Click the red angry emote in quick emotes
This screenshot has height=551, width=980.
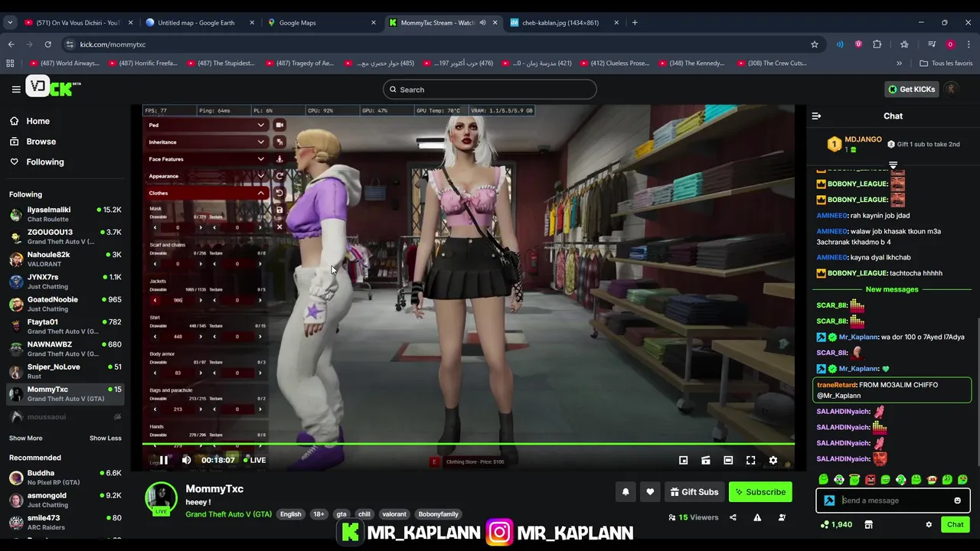tap(870, 480)
